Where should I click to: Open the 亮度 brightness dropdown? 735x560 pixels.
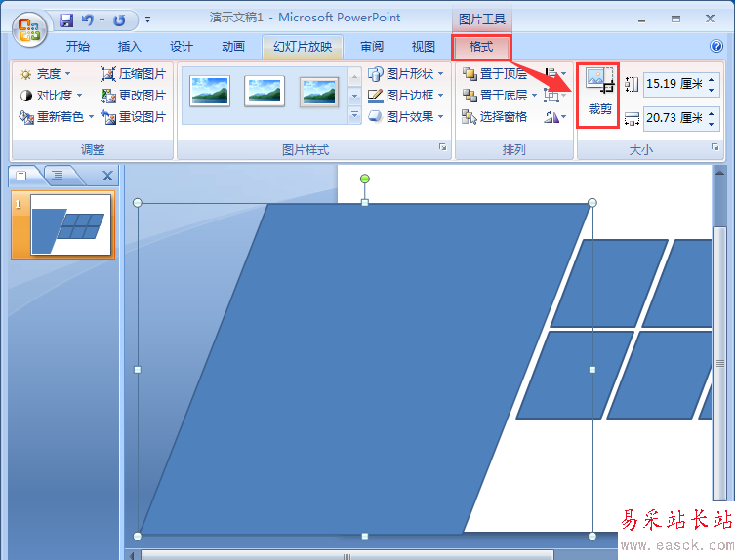[45, 74]
